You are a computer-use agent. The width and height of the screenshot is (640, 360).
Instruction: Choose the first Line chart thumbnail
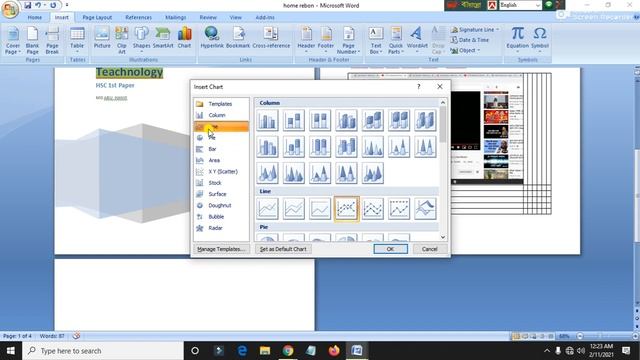pyautogui.click(x=267, y=209)
